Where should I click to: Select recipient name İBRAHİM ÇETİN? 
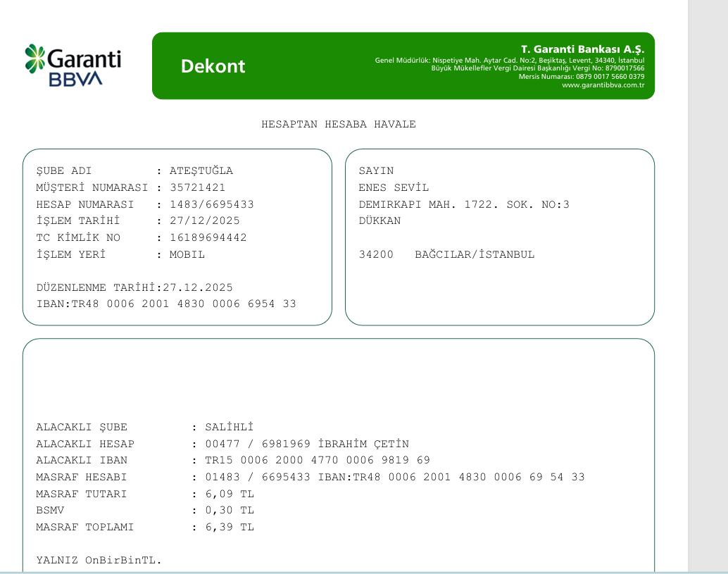pos(363,444)
